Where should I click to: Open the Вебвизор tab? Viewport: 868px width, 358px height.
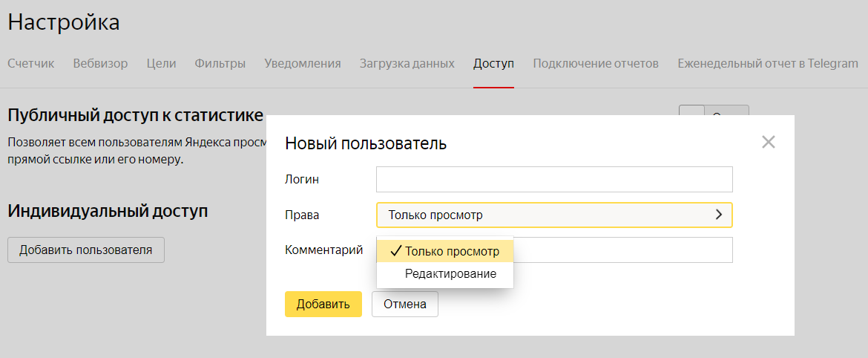coord(100,63)
